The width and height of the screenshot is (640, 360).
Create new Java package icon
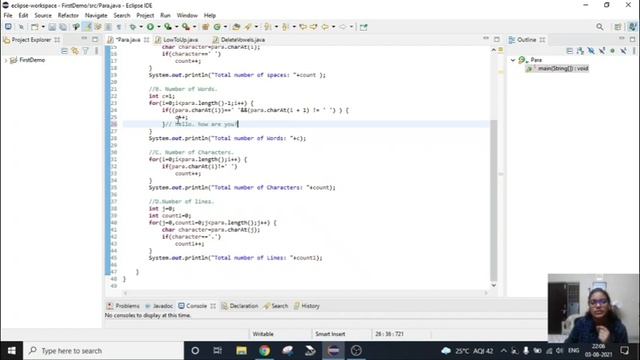(205, 27)
